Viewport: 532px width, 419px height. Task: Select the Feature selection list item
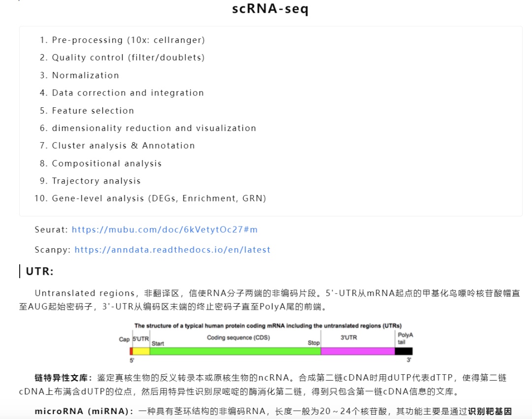click(93, 110)
